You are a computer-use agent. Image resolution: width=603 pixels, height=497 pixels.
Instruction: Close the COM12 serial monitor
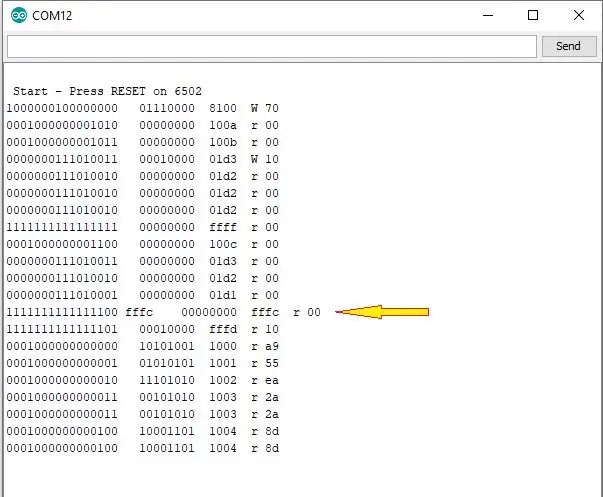tap(578, 15)
